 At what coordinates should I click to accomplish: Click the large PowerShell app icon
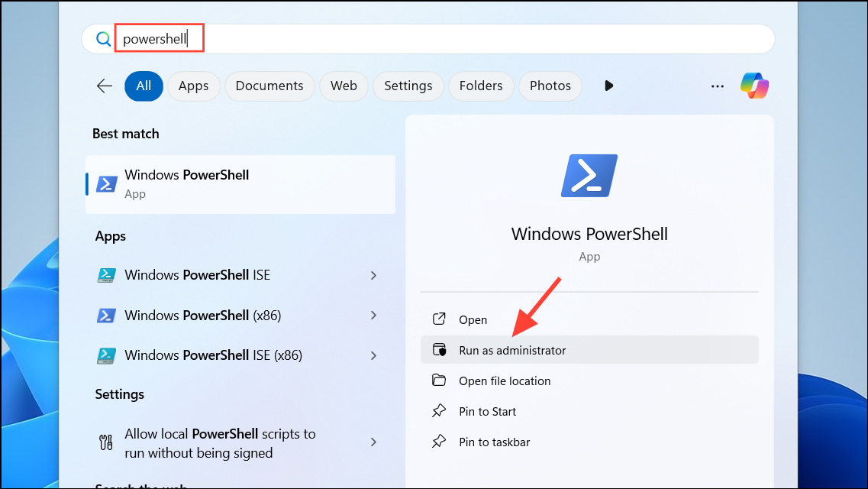click(589, 175)
